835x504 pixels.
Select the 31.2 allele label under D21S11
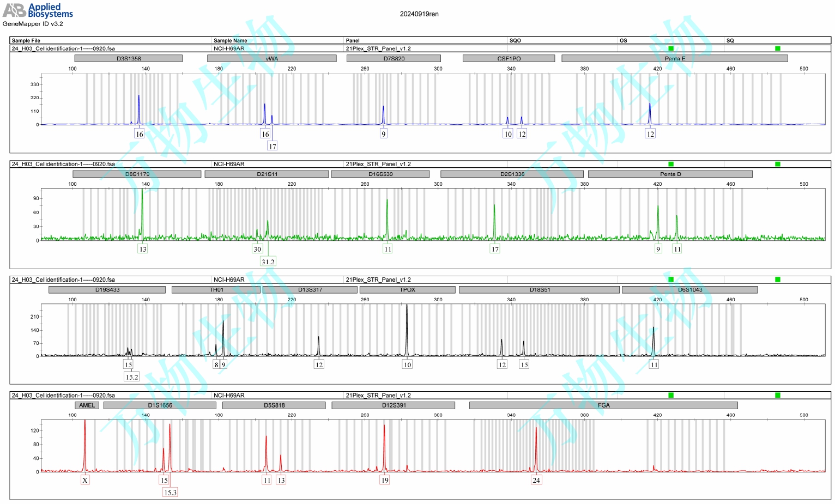click(x=268, y=262)
